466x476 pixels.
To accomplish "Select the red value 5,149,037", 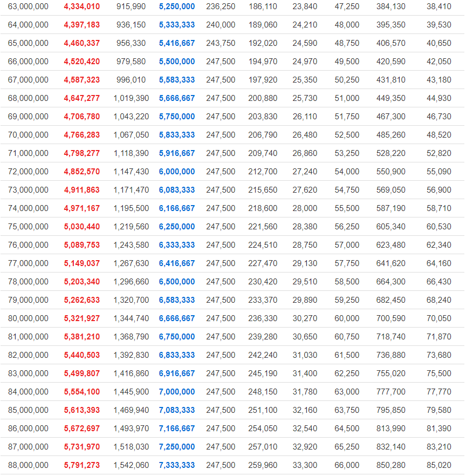I will point(82,263).
